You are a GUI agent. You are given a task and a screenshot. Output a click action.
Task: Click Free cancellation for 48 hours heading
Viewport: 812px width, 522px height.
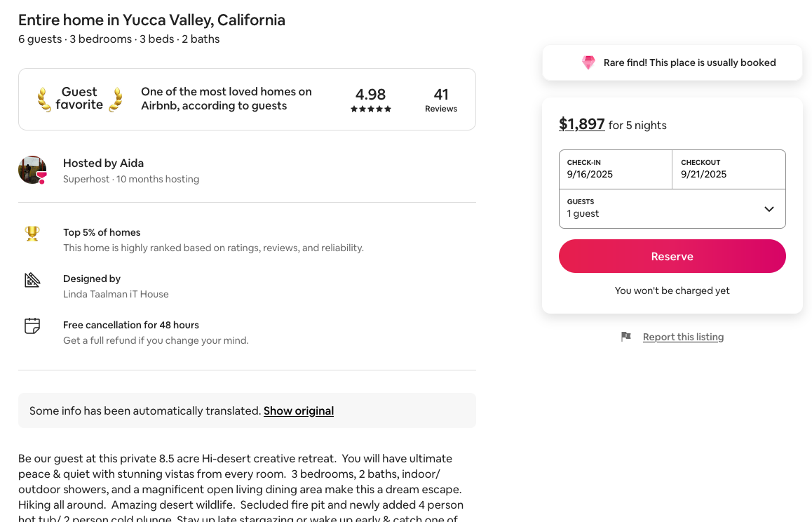pos(131,325)
